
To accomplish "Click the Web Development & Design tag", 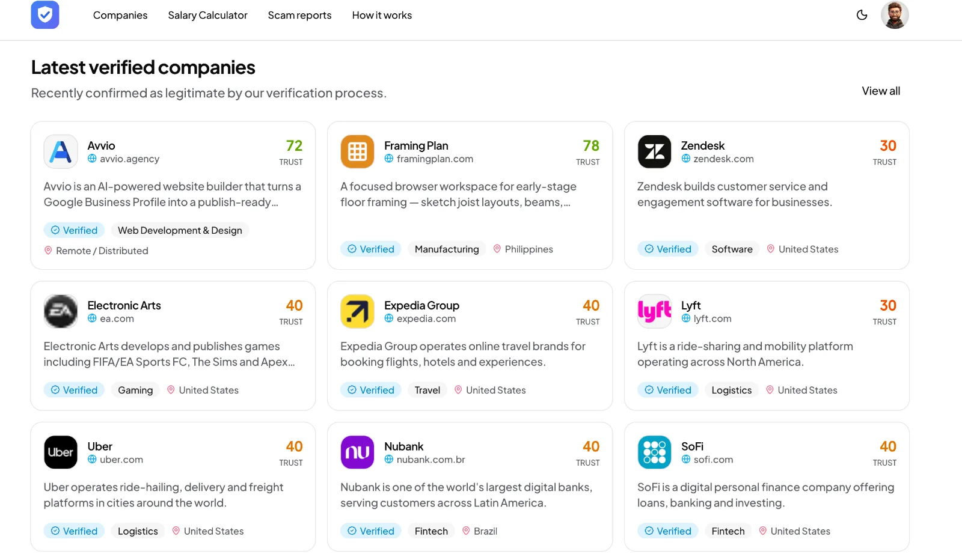I will click(x=180, y=230).
